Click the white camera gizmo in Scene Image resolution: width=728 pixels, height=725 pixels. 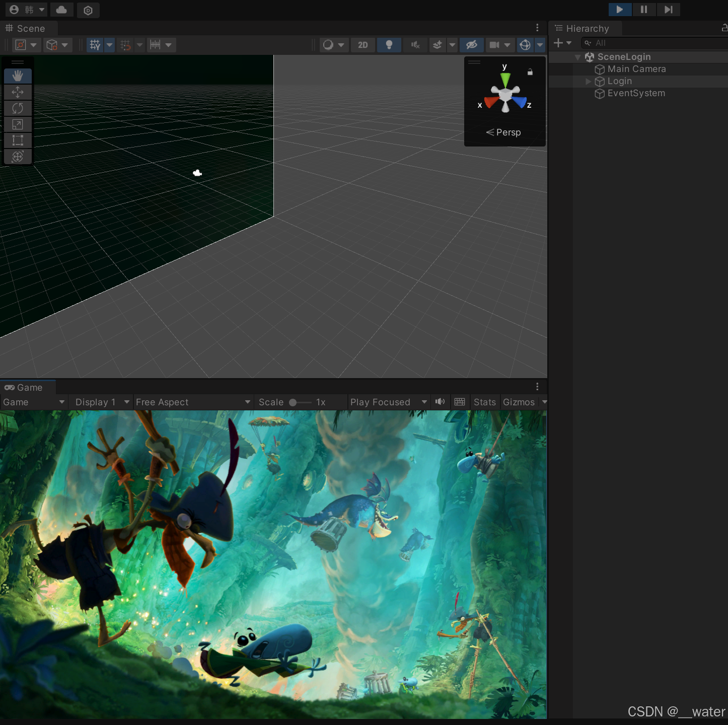click(x=197, y=173)
